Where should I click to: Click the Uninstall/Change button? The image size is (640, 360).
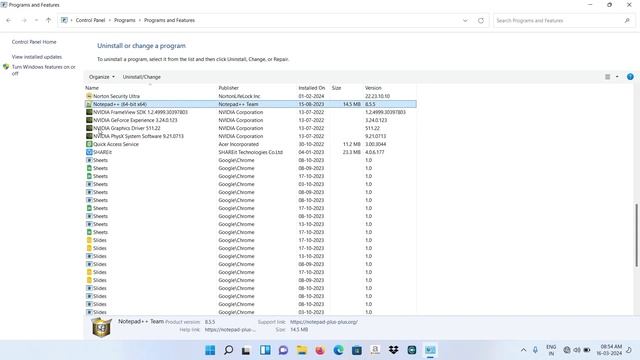142,77
